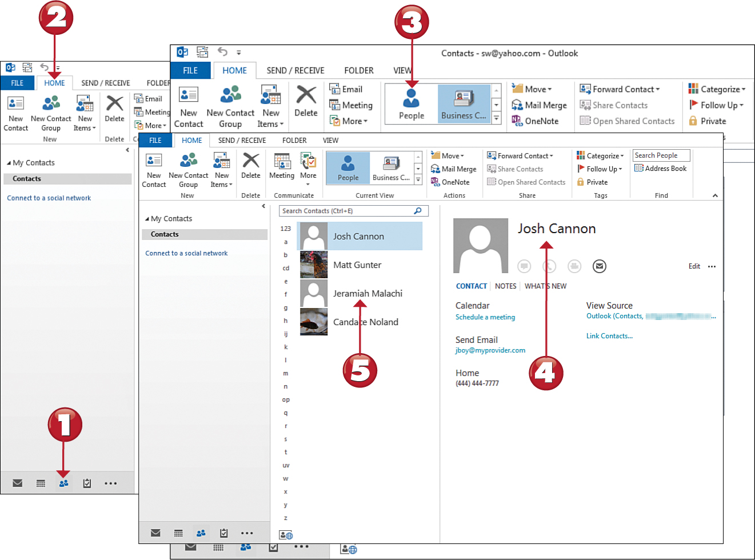Click Mail Merge in front window
This screenshot has width=755, height=560.
coord(454,169)
